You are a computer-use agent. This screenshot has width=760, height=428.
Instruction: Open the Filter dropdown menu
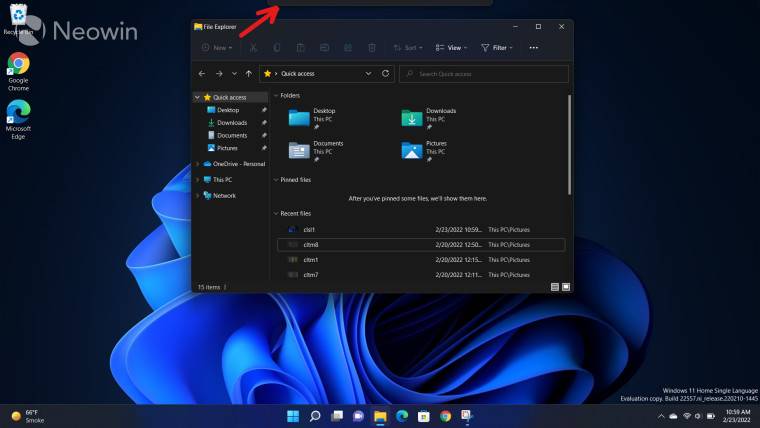(x=497, y=47)
